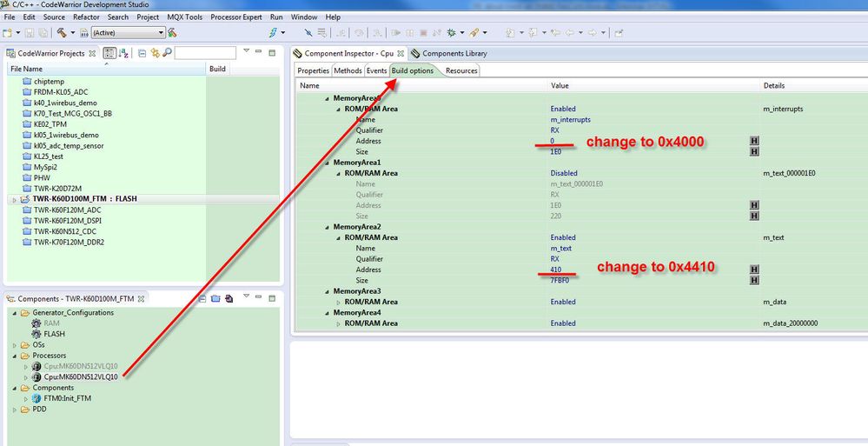Expand ROM/RAM Area under MemoryArea3

(x=339, y=302)
